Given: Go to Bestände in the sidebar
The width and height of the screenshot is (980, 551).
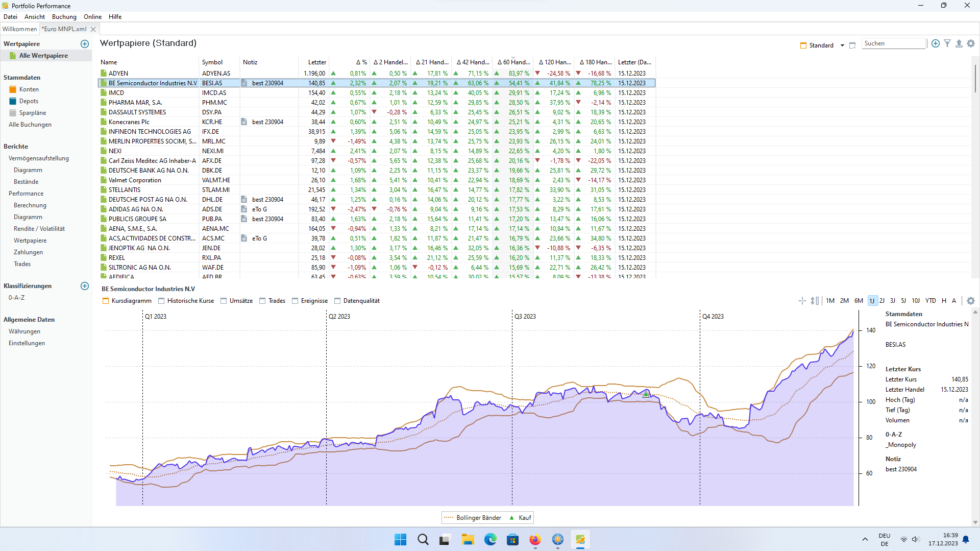Looking at the screenshot, I should (26, 182).
